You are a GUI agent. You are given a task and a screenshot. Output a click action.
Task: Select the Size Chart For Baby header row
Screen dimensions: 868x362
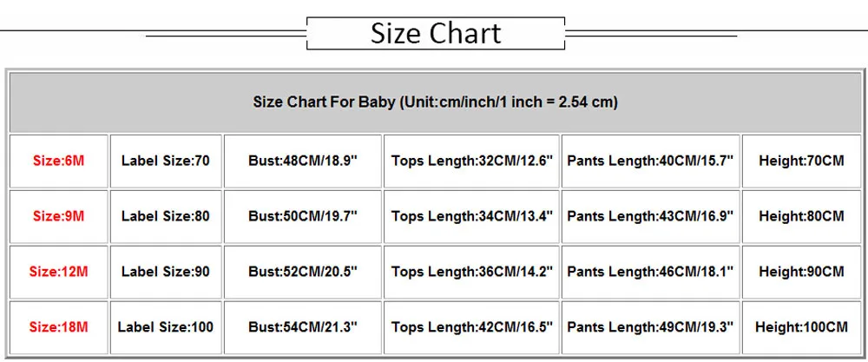coord(435,102)
